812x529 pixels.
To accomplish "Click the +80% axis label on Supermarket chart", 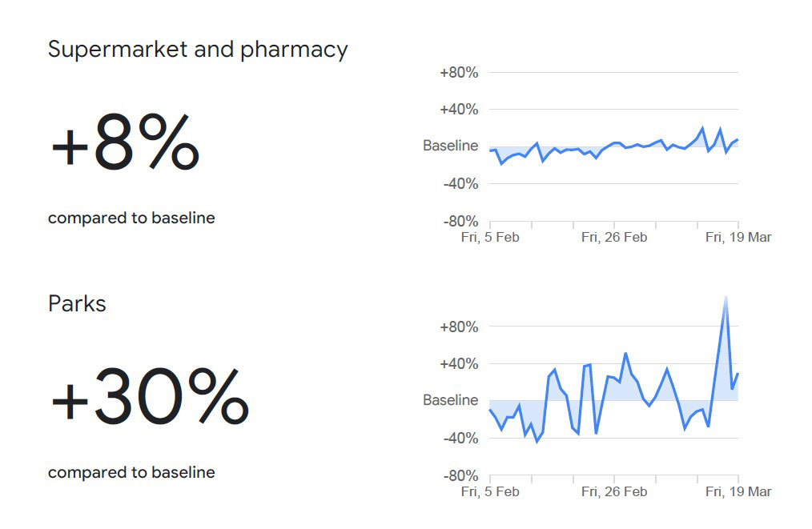I will 459,73.
